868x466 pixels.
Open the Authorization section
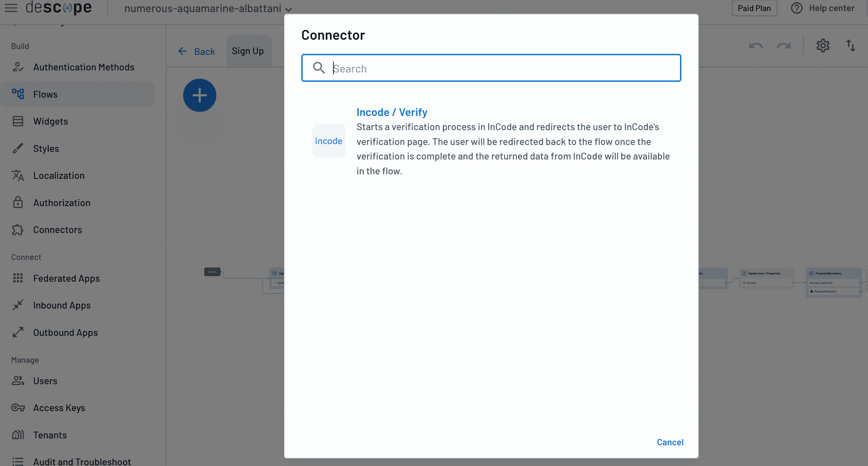pos(62,203)
